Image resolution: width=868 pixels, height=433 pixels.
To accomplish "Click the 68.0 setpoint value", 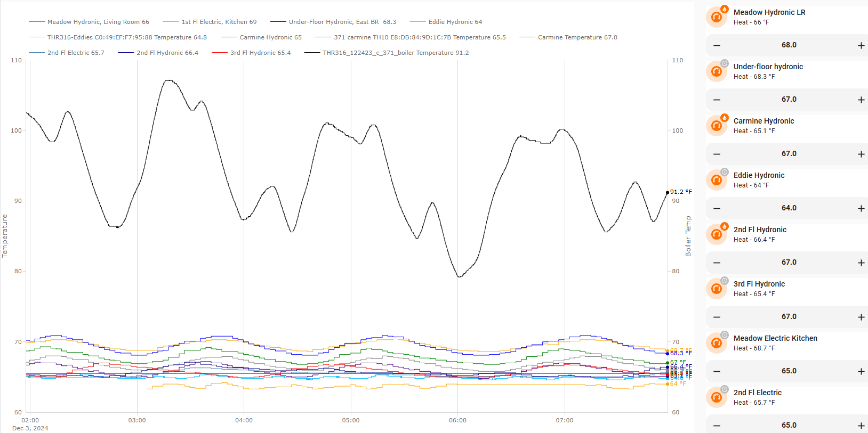I will (x=789, y=45).
